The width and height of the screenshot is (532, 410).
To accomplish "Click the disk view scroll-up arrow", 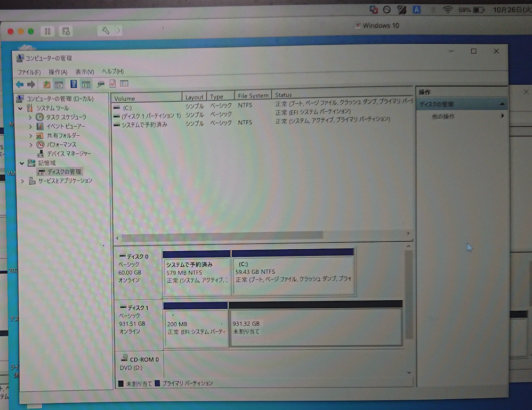I will (x=408, y=247).
